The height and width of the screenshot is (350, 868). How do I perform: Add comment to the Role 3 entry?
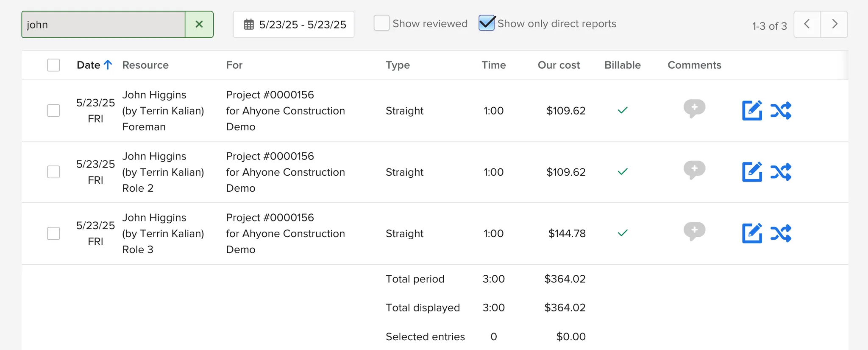coord(694,232)
